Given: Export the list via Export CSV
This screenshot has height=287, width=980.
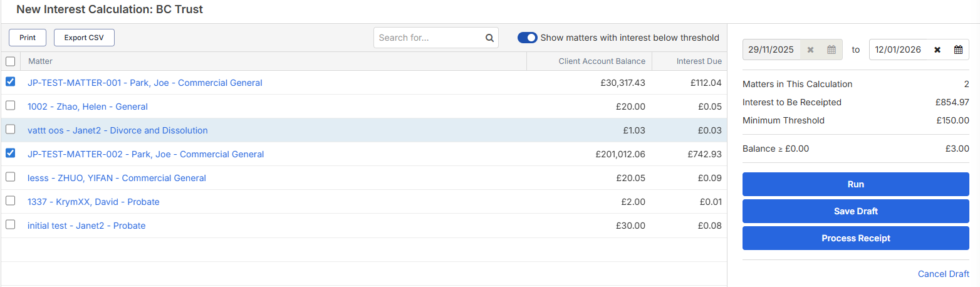Looking at the screenshot, I should 84,38.
